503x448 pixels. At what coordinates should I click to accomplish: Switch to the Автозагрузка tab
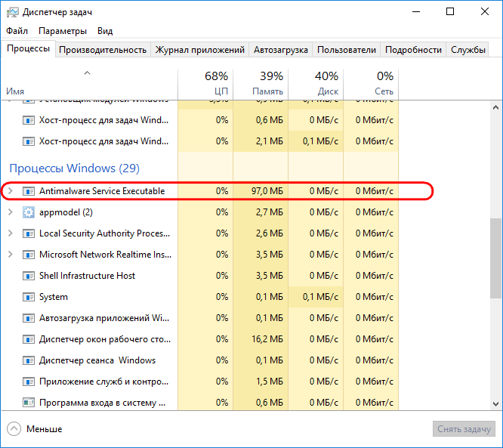coord(281,50)
